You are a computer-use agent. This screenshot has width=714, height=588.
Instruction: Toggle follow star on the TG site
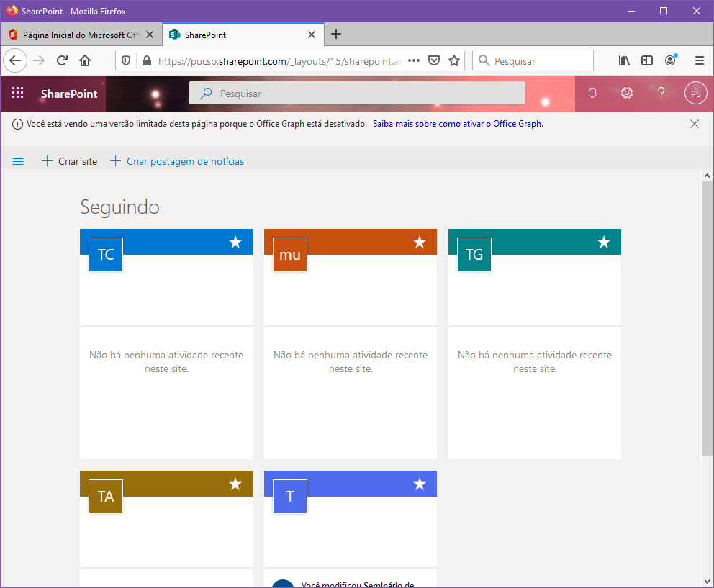[604, 243]
